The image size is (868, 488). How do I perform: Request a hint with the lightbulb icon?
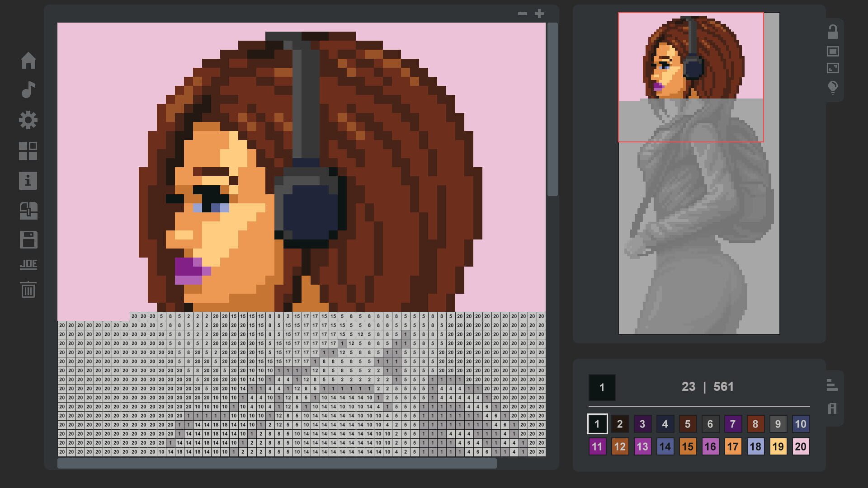(833, 87)
